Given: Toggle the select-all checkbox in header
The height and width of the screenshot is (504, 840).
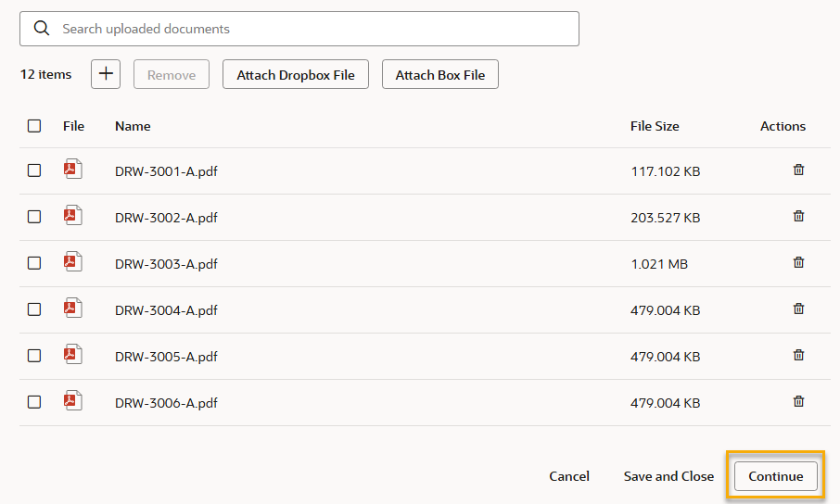Looking at the screenshot, I should point(34,126).
